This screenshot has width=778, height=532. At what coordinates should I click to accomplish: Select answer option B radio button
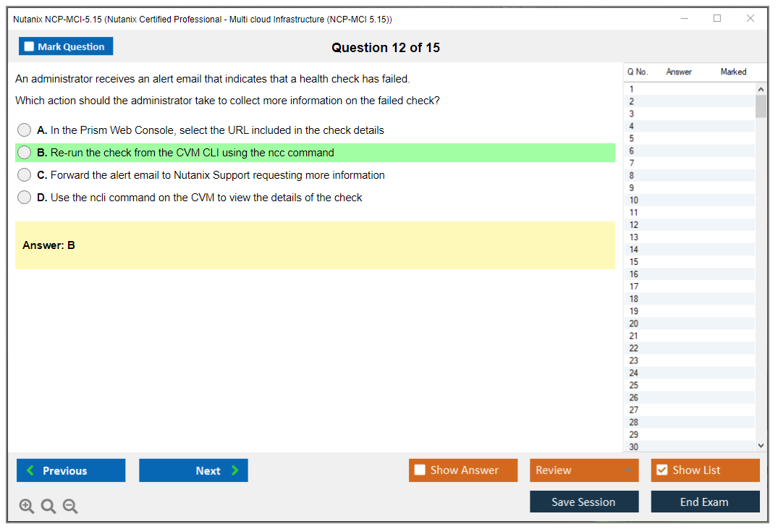pos(25,153)
